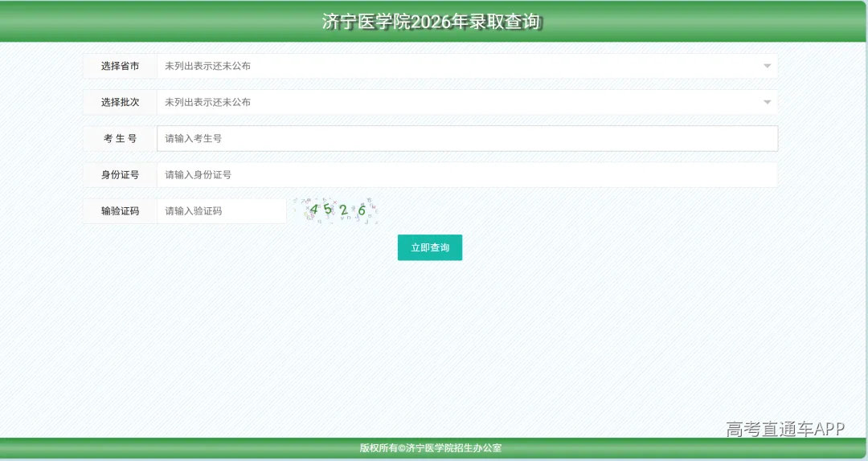The height and width of the screenshot is (461, 868).
Task: Submit with the 立即查询 button
Action: (x=429, y=247)
